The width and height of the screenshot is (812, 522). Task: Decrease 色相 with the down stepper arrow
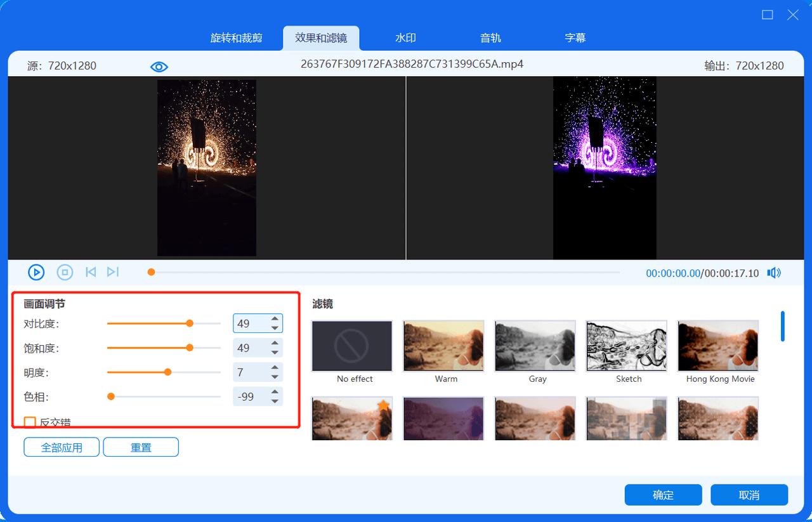pos(274,400)
